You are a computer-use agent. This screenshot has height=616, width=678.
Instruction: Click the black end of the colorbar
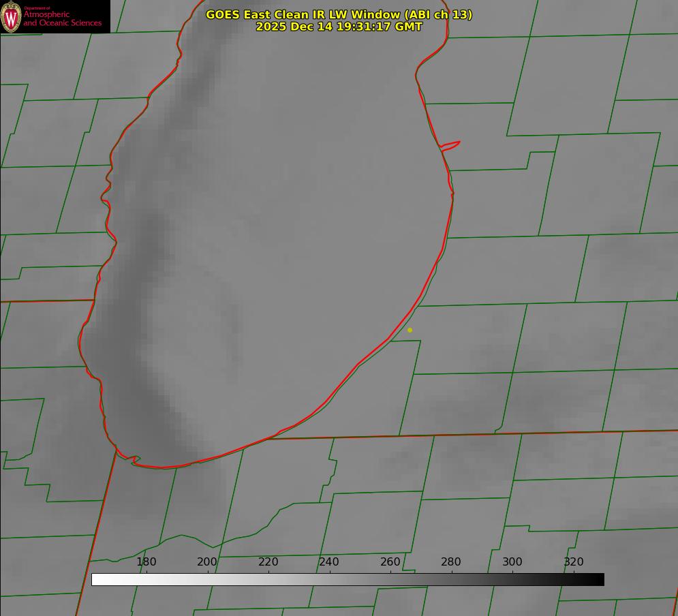[x=599, y=580]
